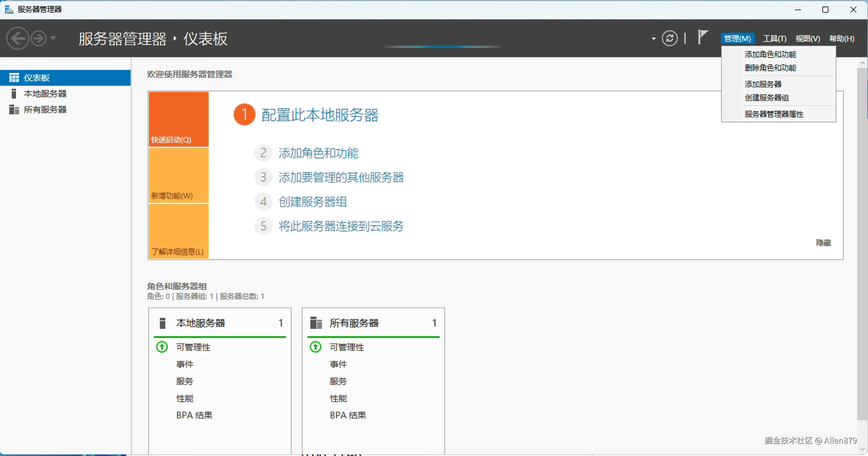Select the 新增功能(W) tile

click(x=179, y=175)
